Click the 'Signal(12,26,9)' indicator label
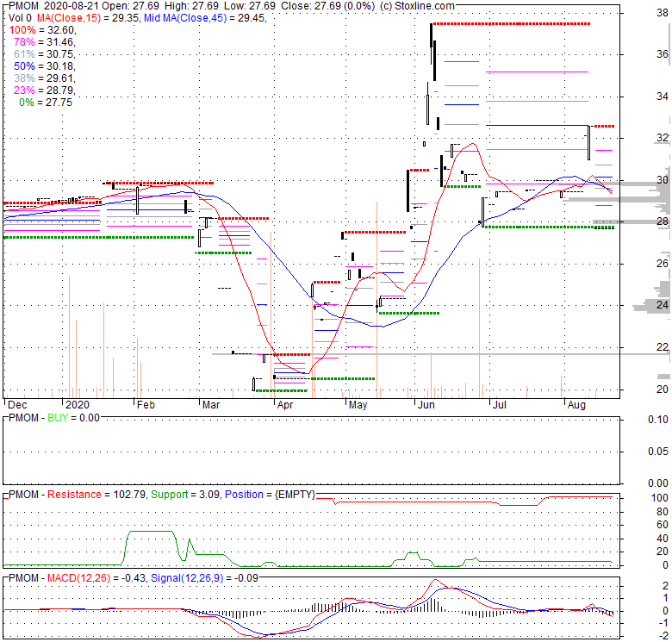The image size is (672, 642). 187,578
